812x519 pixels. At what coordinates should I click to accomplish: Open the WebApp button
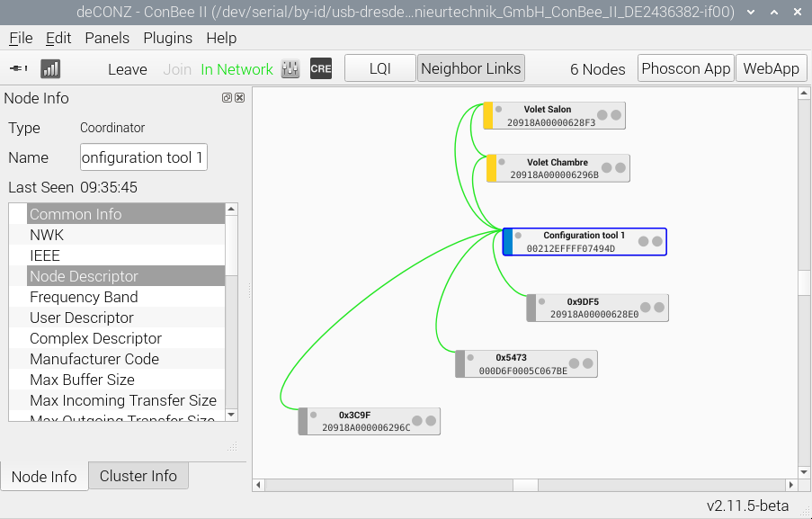[772, 68]
